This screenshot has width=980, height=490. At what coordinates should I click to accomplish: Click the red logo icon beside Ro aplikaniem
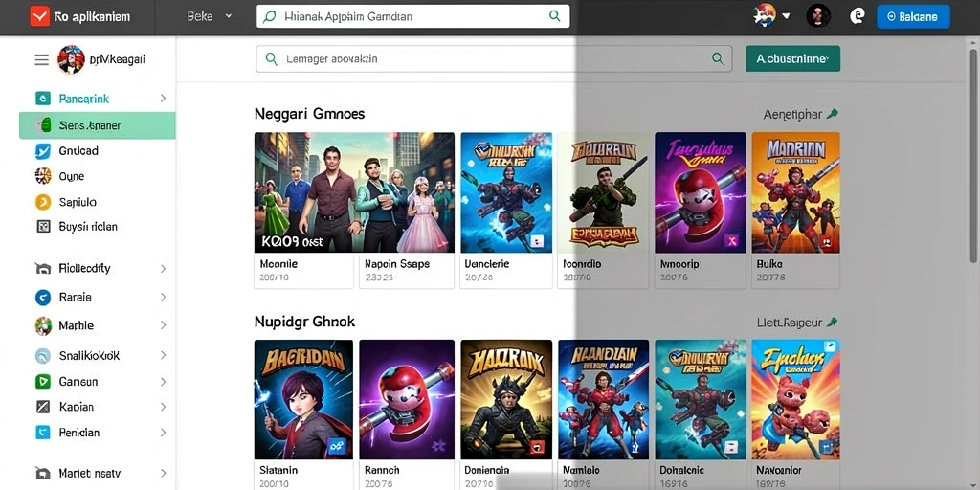[39, 17]
